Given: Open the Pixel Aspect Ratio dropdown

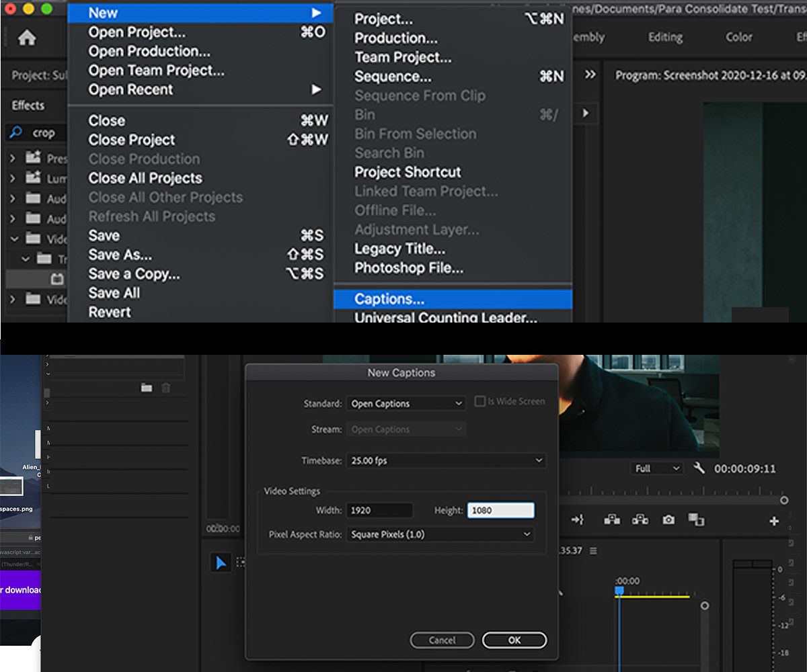Looking at the screenshot, I should [440, 535].
